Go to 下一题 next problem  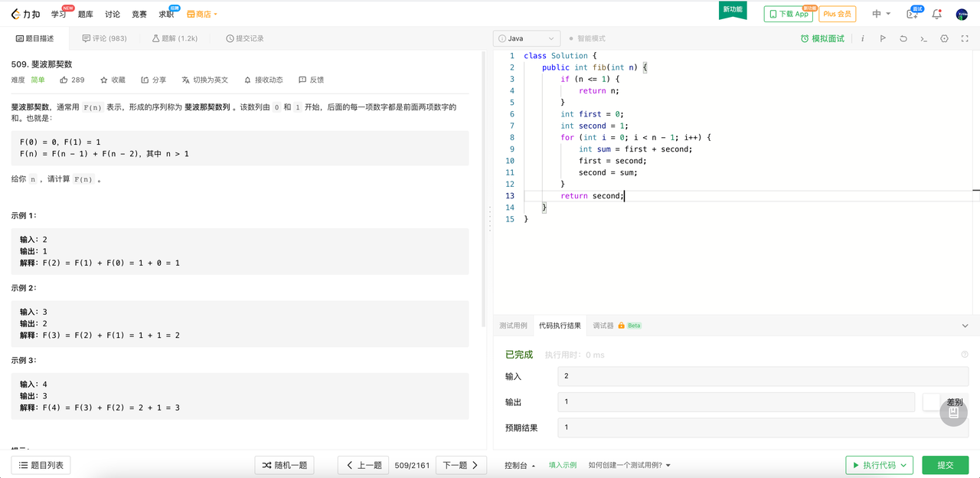[x=462, y=465]
